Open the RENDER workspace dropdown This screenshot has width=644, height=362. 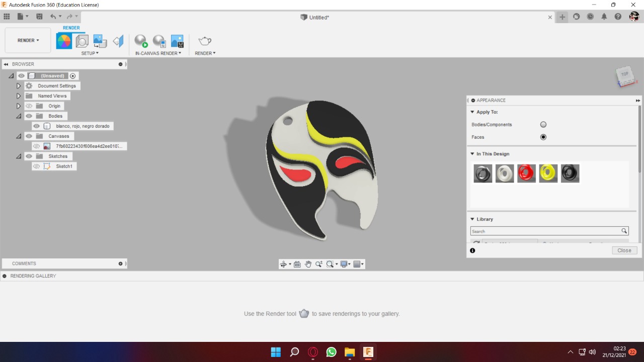click(x=28, y=40)
